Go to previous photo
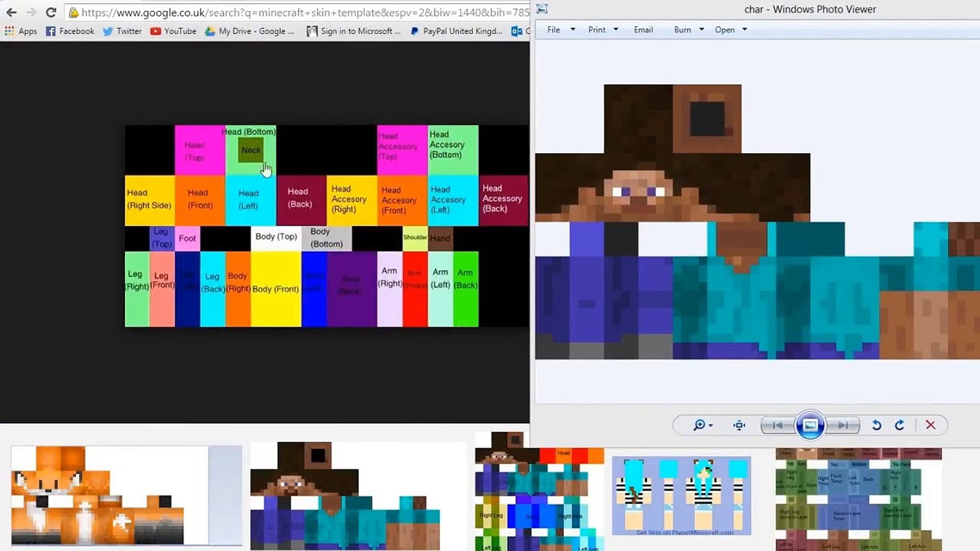This screenshot has height=551, width=980. coord(777,425)
